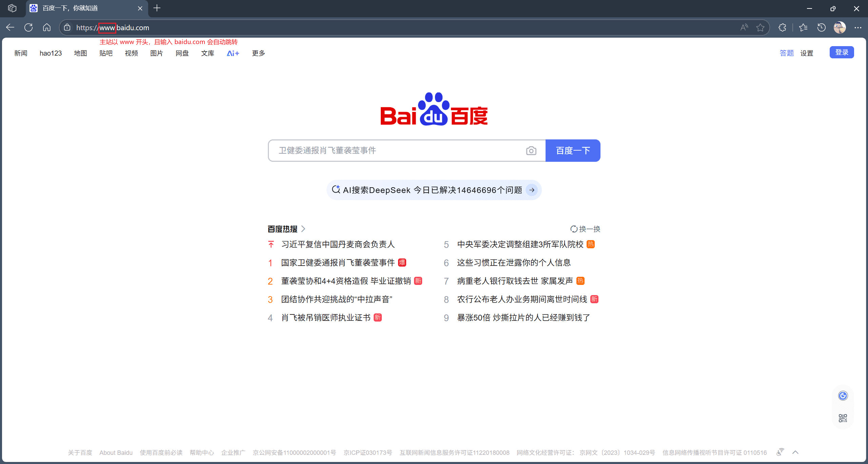Open Favorites list icon
Image resolution: width=868 pixels, height=464 pixels.
803,27
